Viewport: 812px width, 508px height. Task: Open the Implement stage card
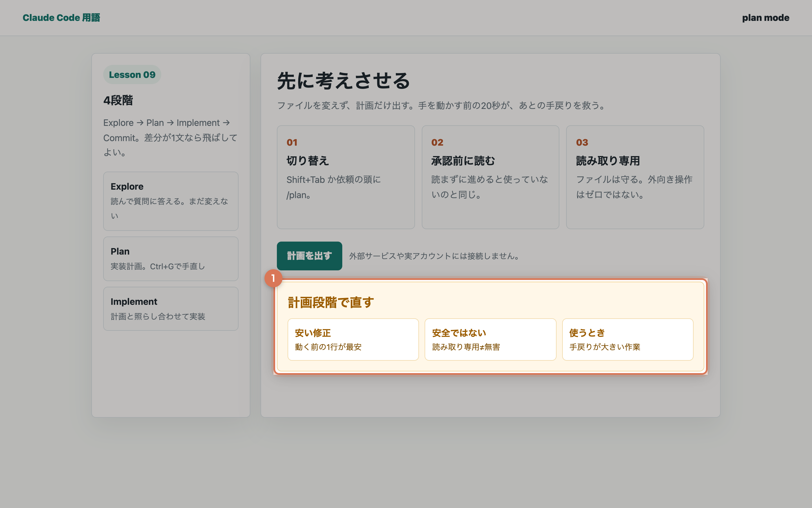point(171,309)
